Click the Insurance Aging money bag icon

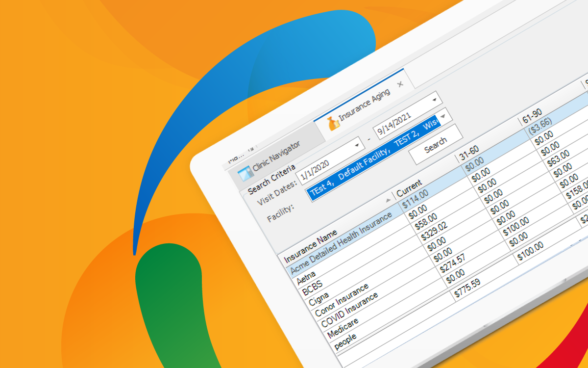334,123
